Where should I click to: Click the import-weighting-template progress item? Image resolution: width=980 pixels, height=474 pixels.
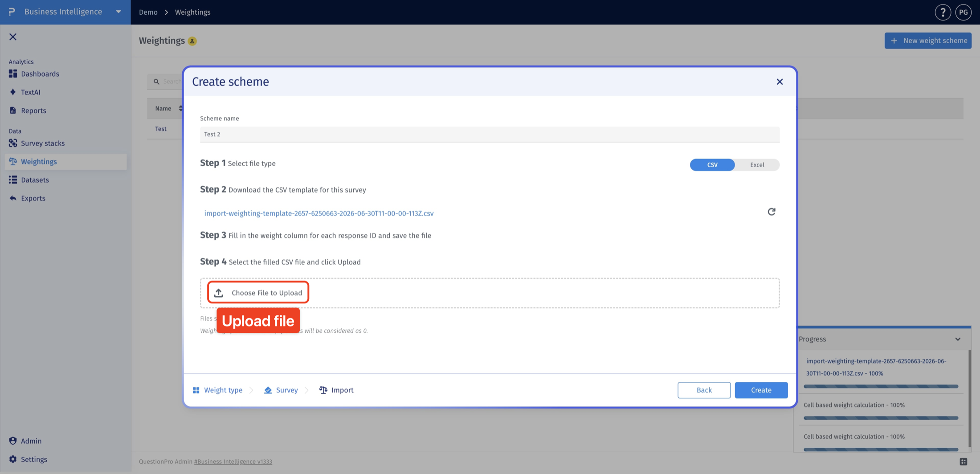coord(876,367)
